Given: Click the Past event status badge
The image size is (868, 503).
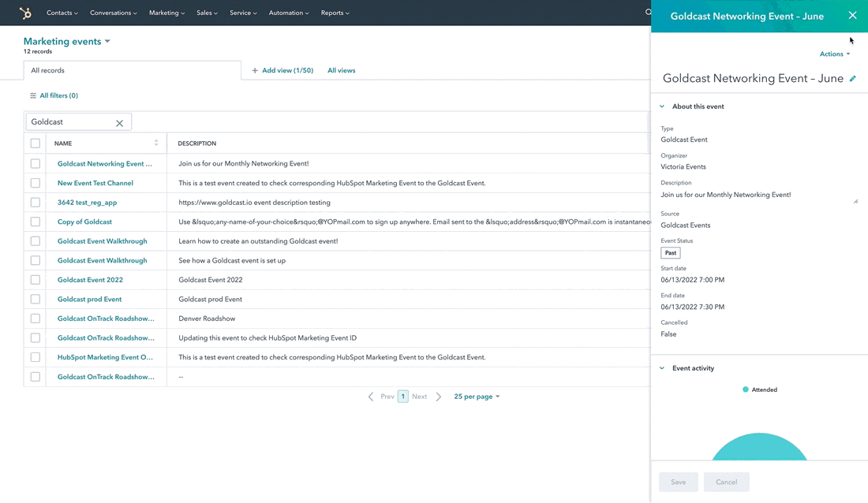Looking at the screenshot, I should pos(671,253).
